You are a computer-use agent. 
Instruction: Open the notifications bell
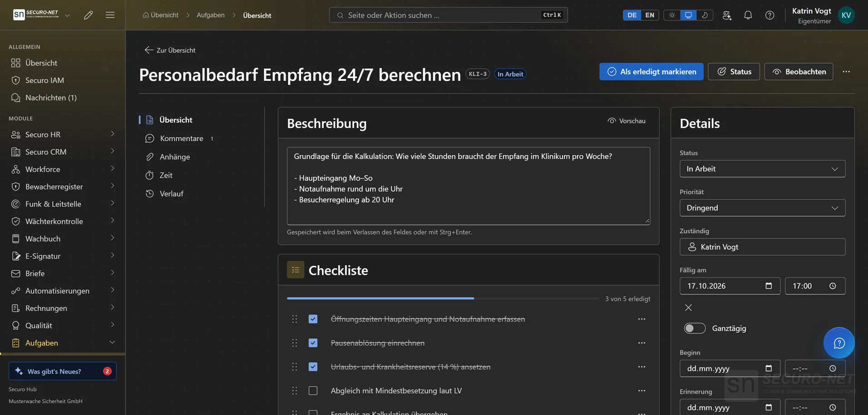coord(748,15)
